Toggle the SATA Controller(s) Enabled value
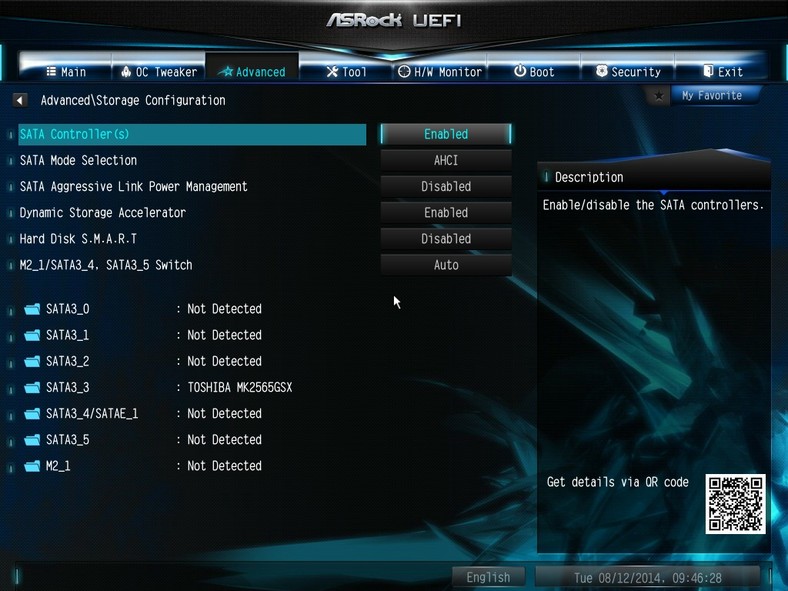 coord(446,134)
